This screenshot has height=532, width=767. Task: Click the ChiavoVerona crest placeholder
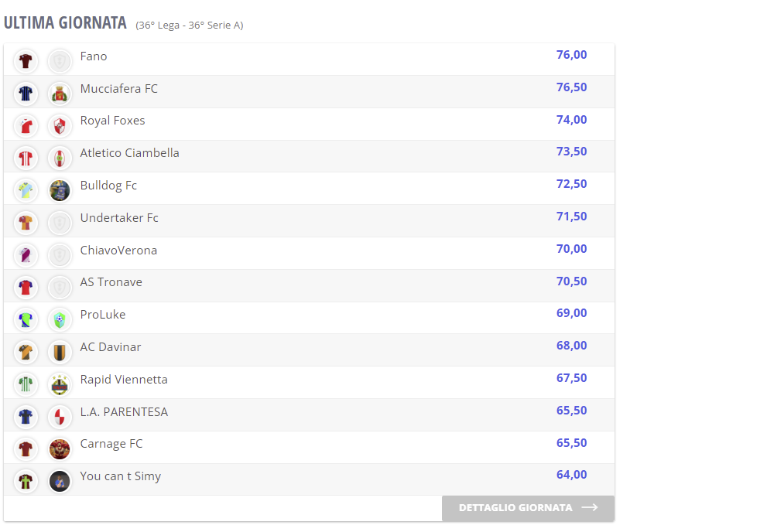(60, 255)
